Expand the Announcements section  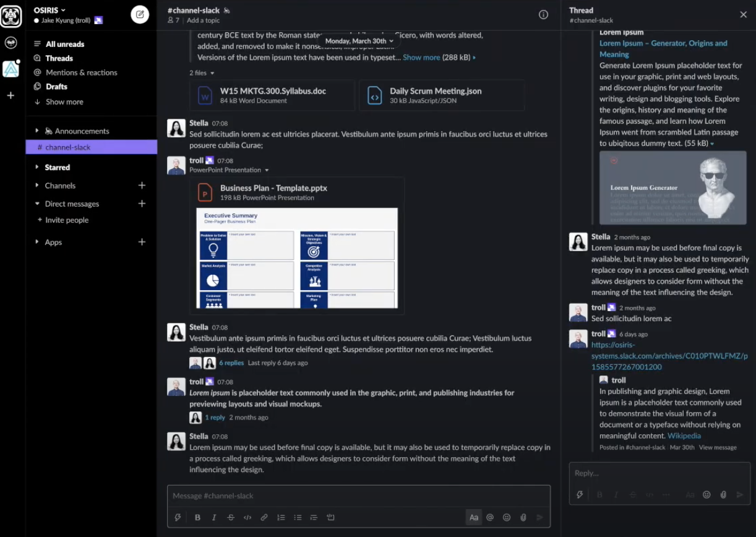(x=37, y=131)
